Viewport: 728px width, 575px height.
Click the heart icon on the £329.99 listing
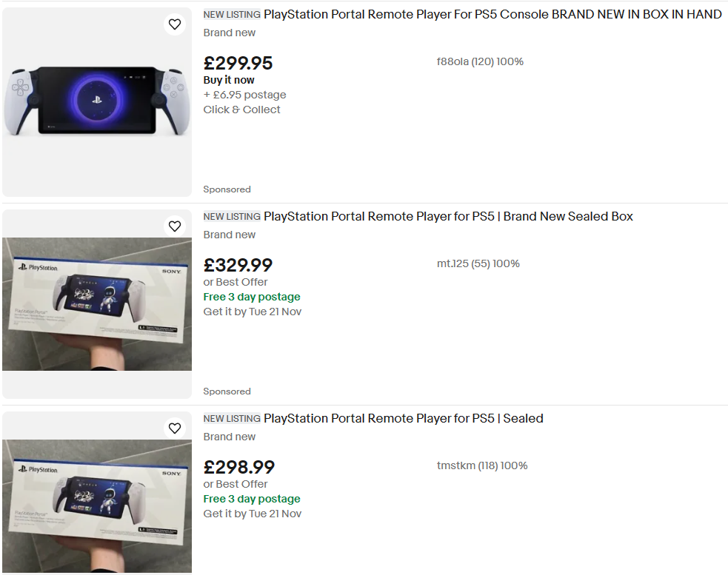tap(175, 226)
